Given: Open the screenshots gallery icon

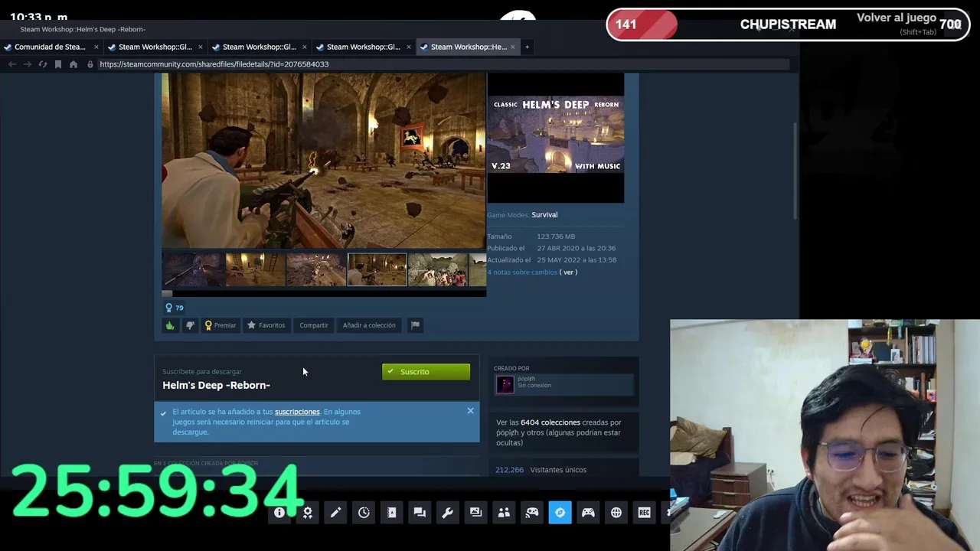Looking at the screenshot, I should [x=475, y=513].
